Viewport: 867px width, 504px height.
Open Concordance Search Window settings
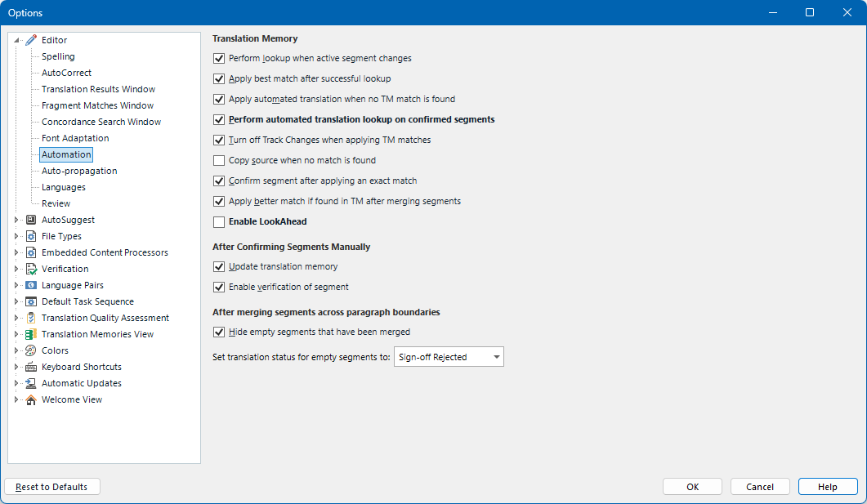click(x=101, y=122)
